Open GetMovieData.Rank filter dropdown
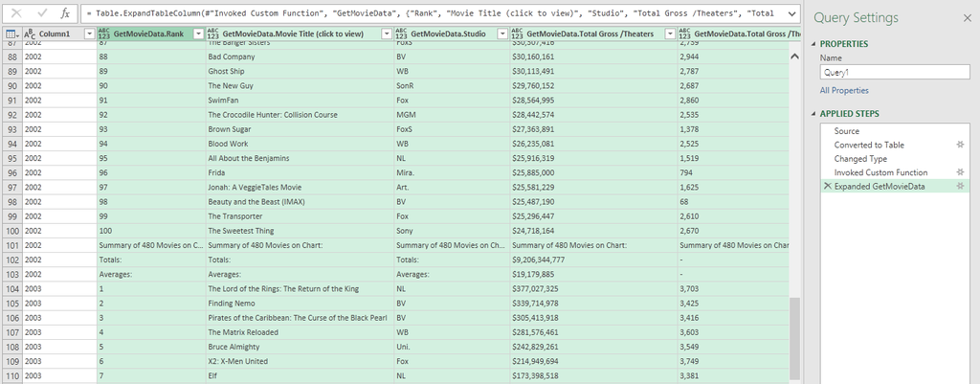Viewport: 980px width, 384px height. pos(198,34)
